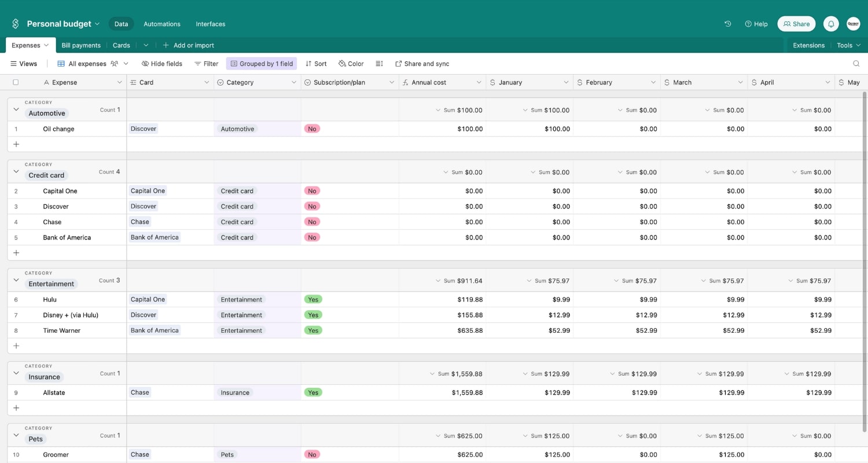The height and width of the screenshot is (463, 868).
Task: Open the Grouped by 1 field menu
Action: click(x=262, y=64)
